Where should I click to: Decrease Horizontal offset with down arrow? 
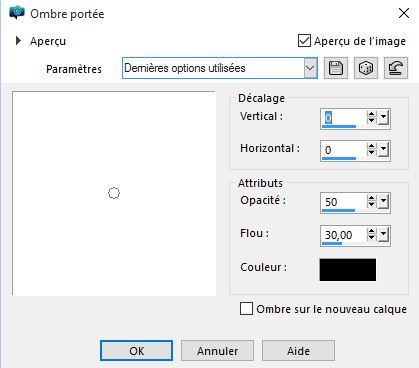point(371,153)
